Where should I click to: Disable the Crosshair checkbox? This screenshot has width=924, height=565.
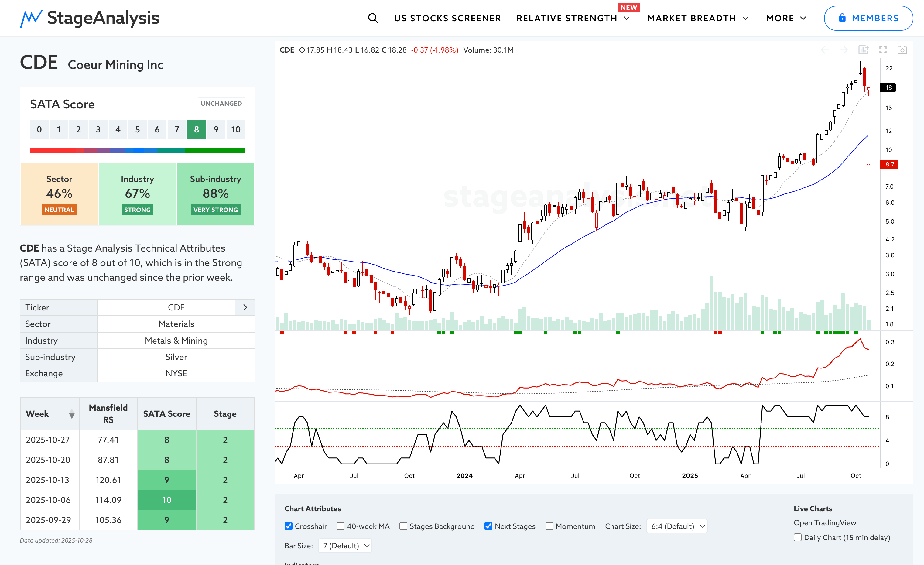tap(288, 526)
